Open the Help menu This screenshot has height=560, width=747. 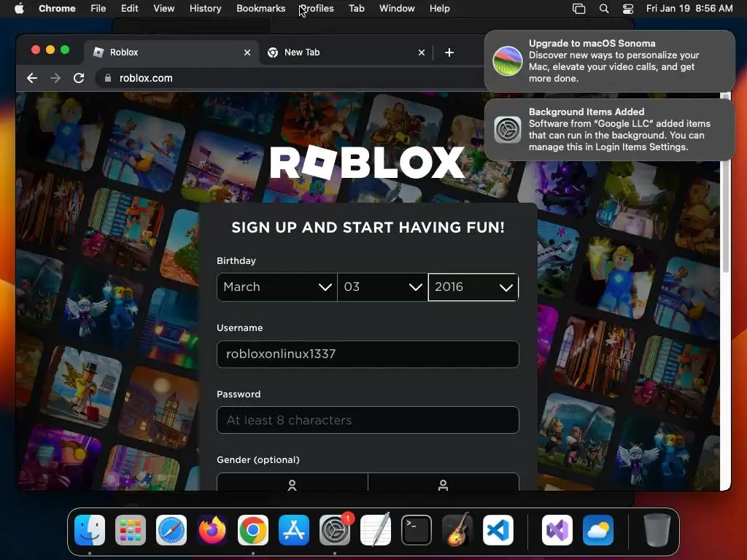(439, 8)
